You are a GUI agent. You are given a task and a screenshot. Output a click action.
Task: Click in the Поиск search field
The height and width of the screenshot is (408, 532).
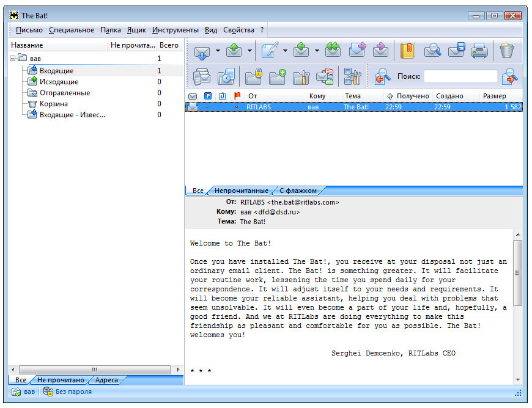[x=460, y=76]
